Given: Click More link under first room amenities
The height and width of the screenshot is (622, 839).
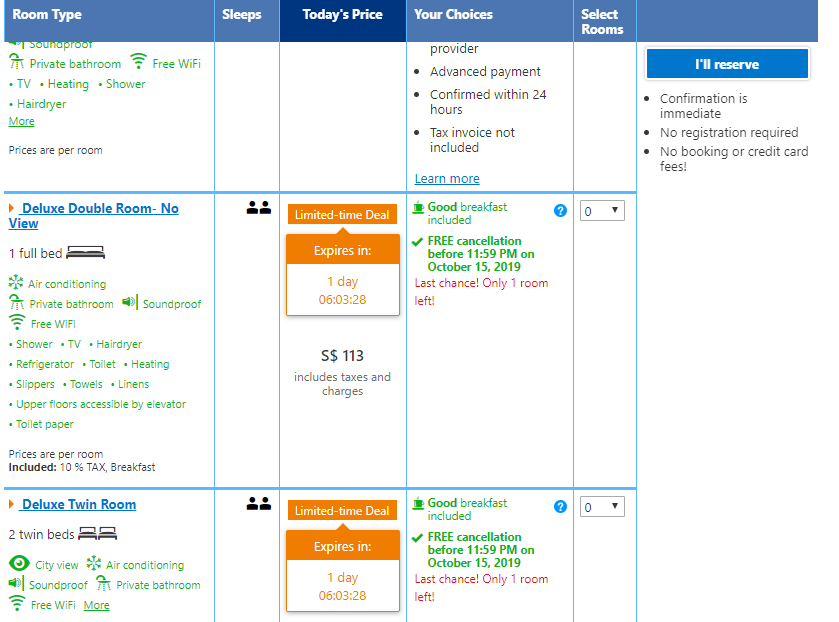Looking at the screenshot, I should tap(21, 121).
